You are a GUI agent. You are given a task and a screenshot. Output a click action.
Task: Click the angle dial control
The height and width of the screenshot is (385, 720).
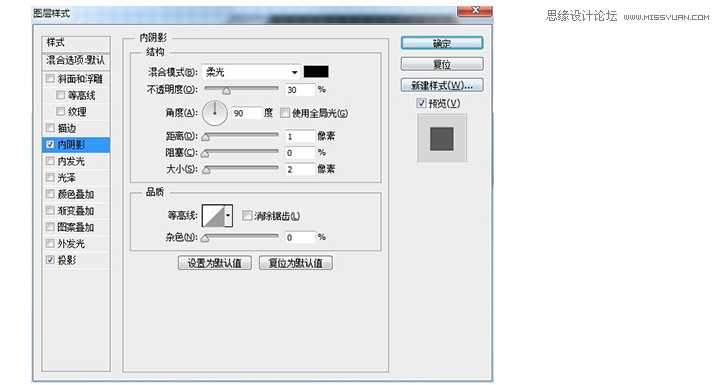tap(214, 113)
